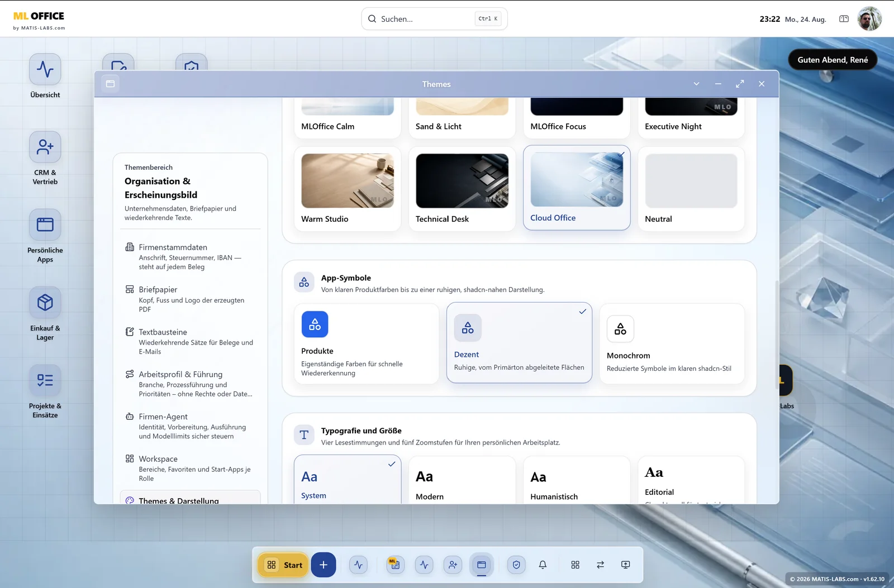Open the Workspace settings entry
Viewport: 894px width, 588px height.
point(190,468)
